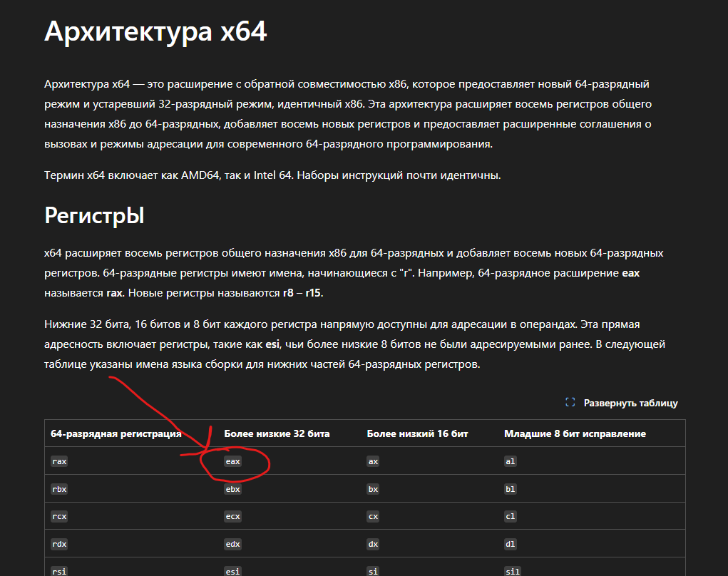
Task: Click the cl register entry
Action: (511, 516)
